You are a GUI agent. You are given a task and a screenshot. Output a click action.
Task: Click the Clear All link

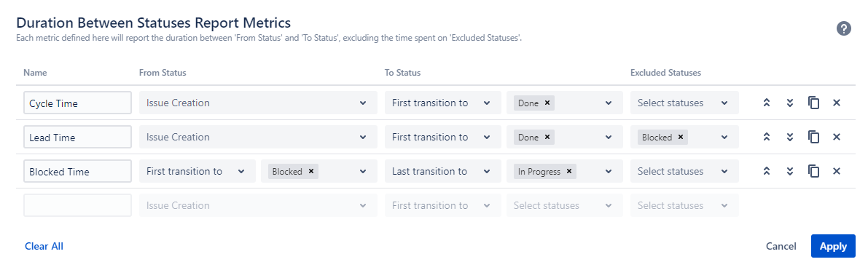tap(44, 246)
